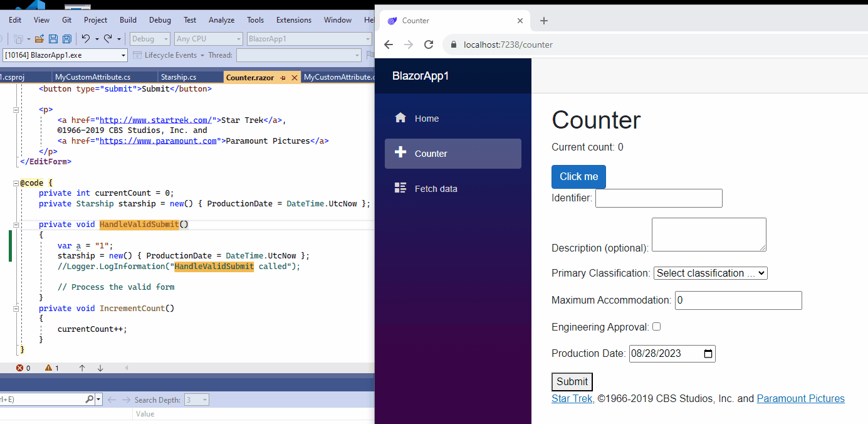Click the error count icon showing 0
The height and width of the screenshot is (424, 868).
click(20, 368)
